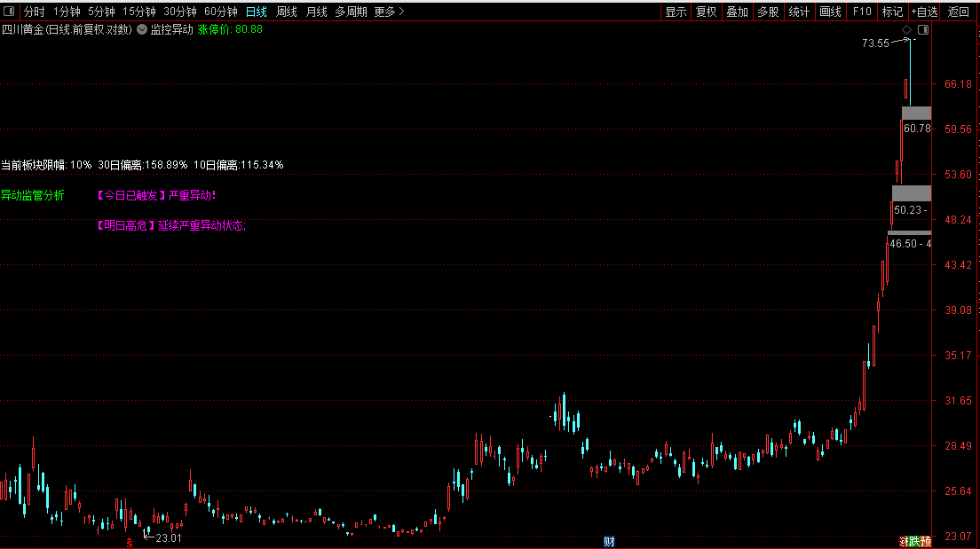Click the 48.24 price axis label
This screenshot has height=549, width=980.
(x=958, y=220)
